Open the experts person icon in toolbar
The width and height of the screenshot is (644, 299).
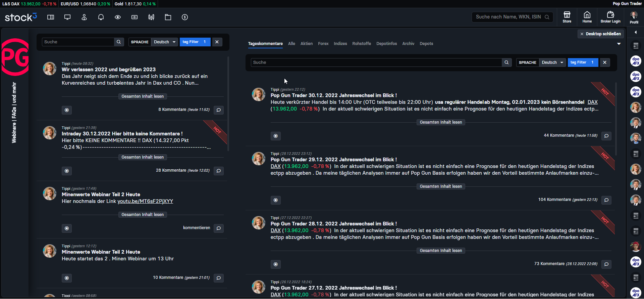pos(84,17)
